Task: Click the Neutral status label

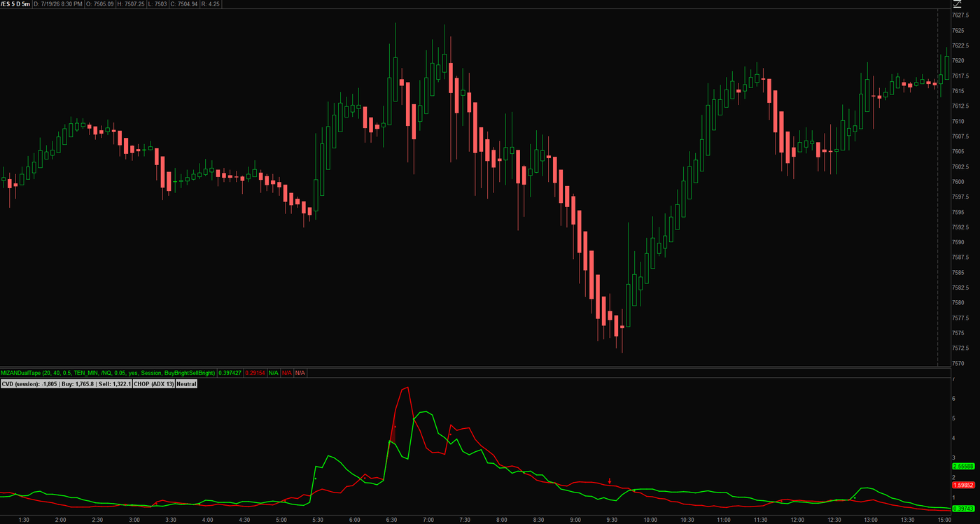Action: (186, 384)
